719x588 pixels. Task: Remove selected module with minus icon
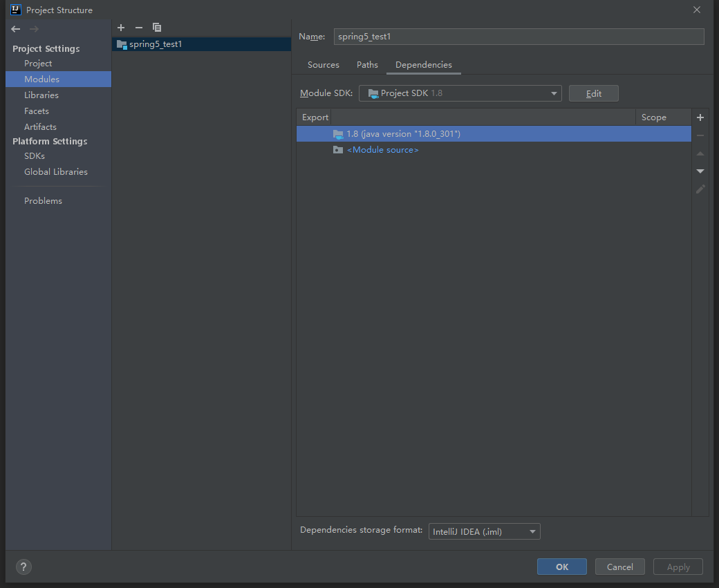point(139,28)
